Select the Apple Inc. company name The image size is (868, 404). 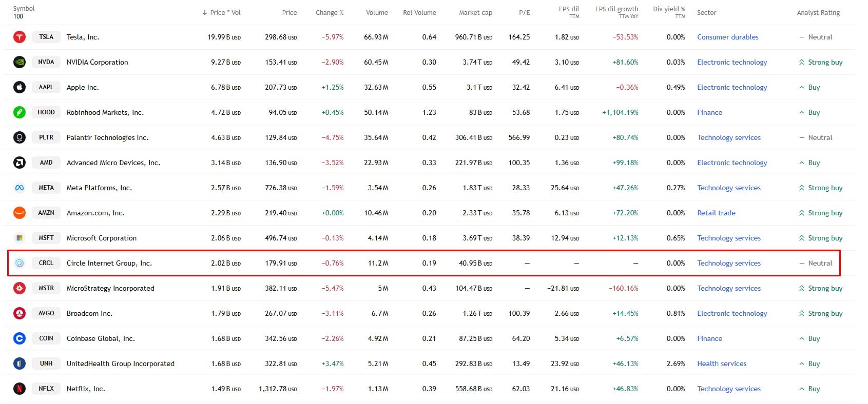(x=83, y=87)
